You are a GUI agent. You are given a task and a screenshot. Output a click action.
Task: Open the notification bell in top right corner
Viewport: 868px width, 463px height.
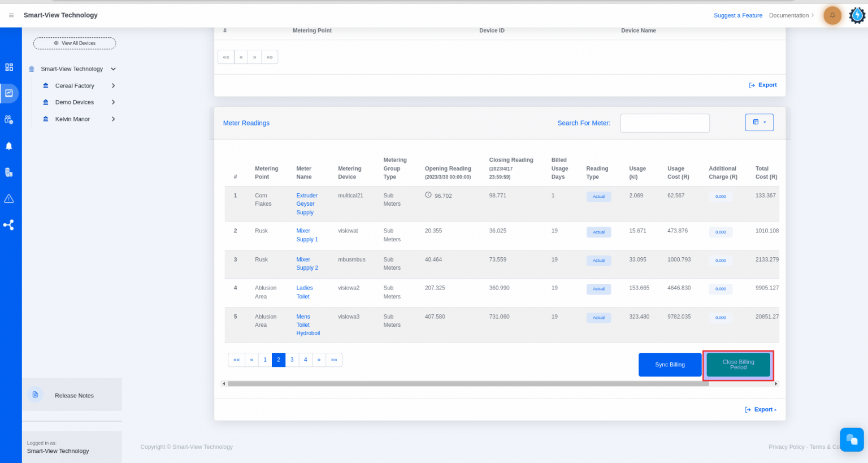[832, 15]
